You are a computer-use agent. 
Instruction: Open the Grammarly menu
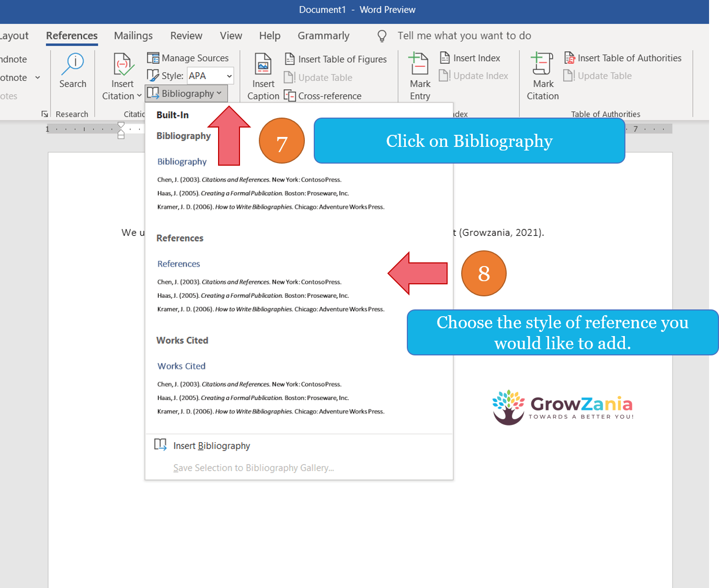323,36
